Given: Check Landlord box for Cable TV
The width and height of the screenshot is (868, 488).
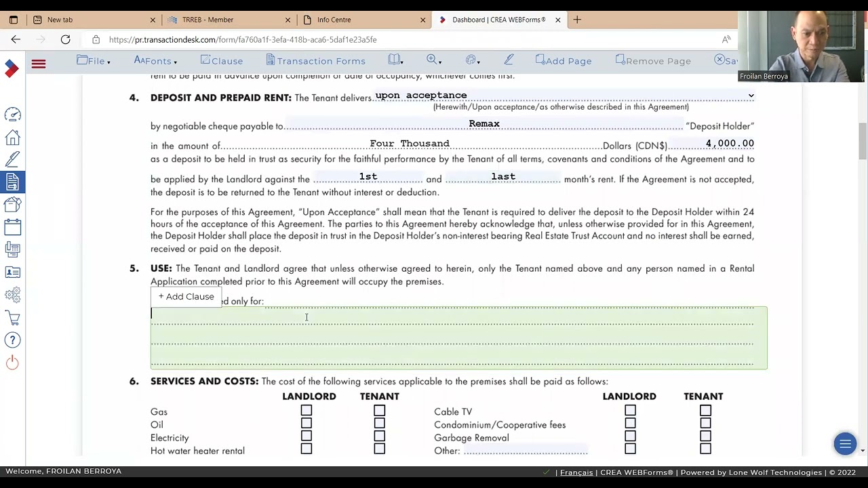Looking at the screenshot, I should pos(630,410).
